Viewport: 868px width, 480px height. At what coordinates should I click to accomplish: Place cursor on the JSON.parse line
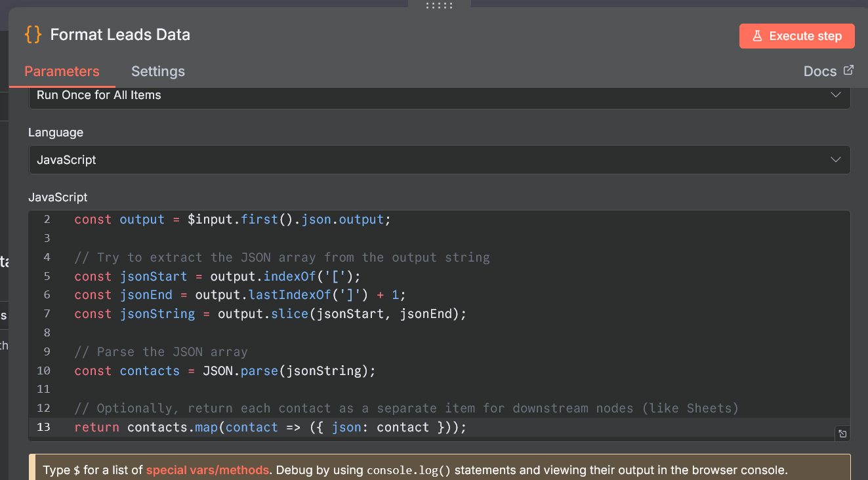[223, 370]
